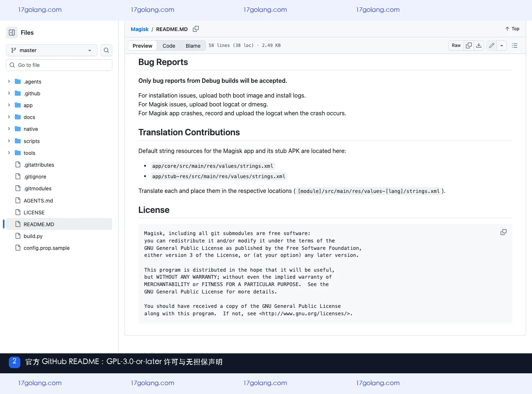Expand the scripts folder chevron
Image resolution: width=532 pixels, height=394 pixels.
(9, 141)
